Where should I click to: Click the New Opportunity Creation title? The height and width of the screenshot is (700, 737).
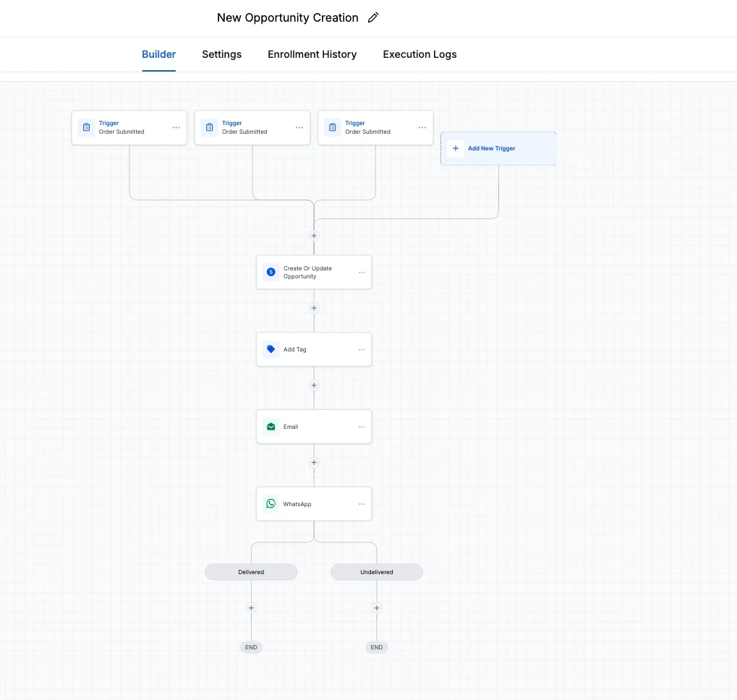(x=287, y=18)
